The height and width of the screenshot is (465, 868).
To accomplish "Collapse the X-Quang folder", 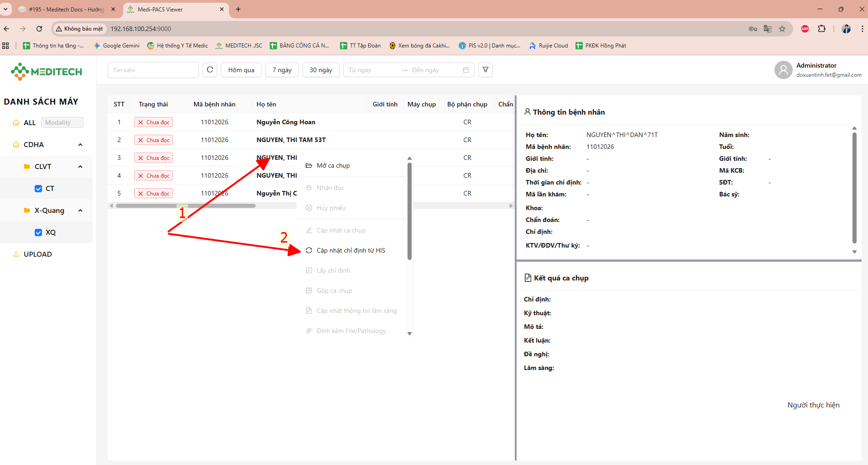I will 80,211.
